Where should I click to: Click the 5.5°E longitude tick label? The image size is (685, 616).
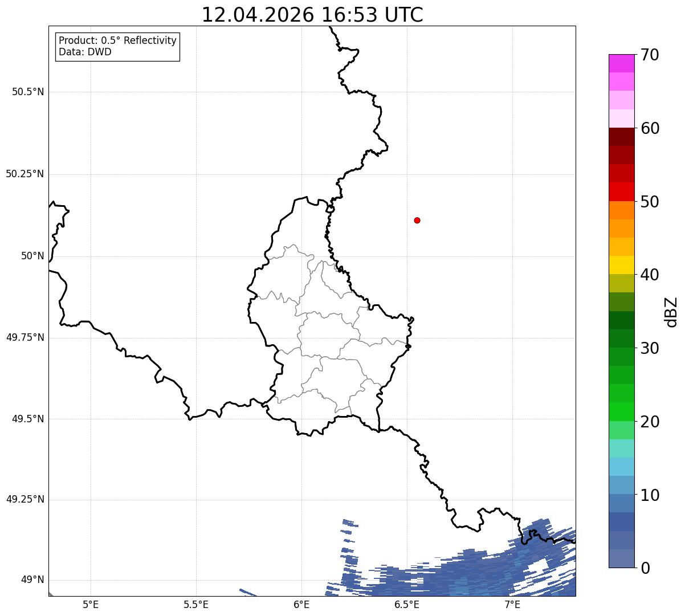pyautogui.click(x=196, y=604)
